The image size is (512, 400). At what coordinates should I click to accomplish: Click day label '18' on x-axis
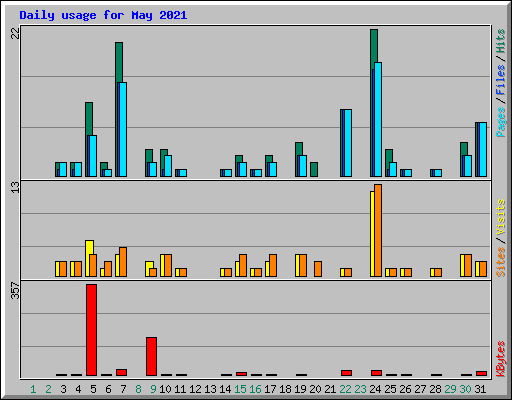[x=285, y=389]
